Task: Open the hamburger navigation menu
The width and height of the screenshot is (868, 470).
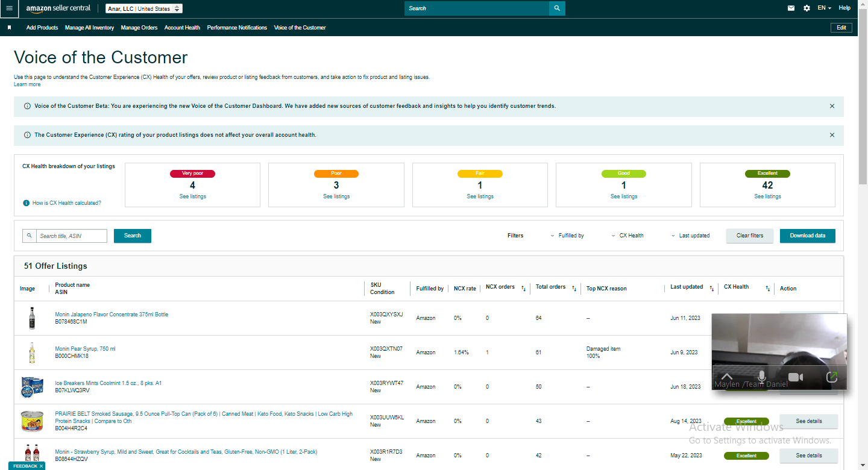Action: [x=8, y=8]
